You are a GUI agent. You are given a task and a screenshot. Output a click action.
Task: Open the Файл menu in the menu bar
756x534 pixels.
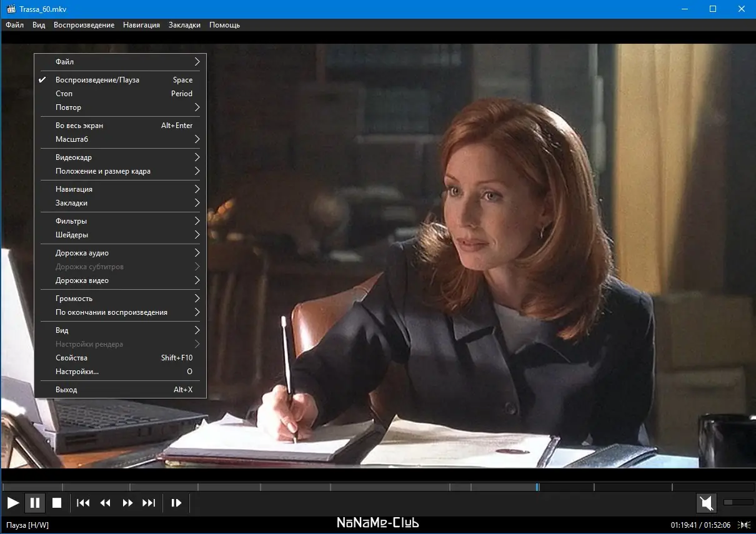14,25
